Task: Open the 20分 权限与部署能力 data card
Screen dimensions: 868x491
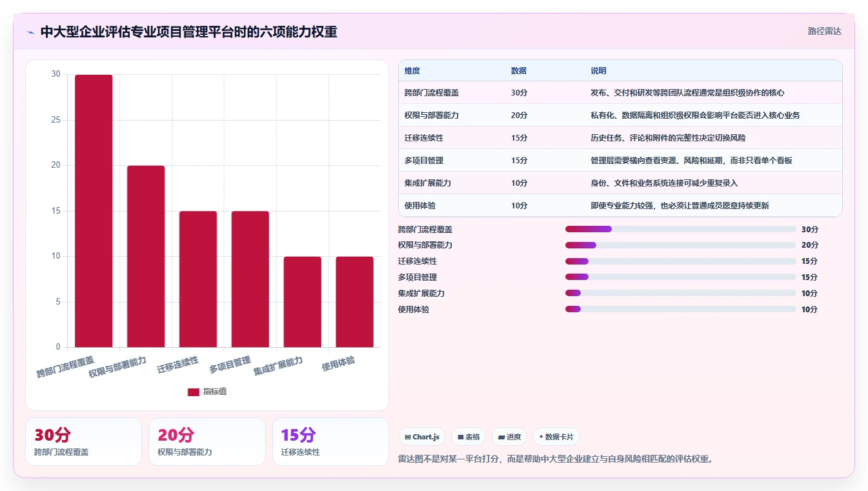Action: coord(207,441)
